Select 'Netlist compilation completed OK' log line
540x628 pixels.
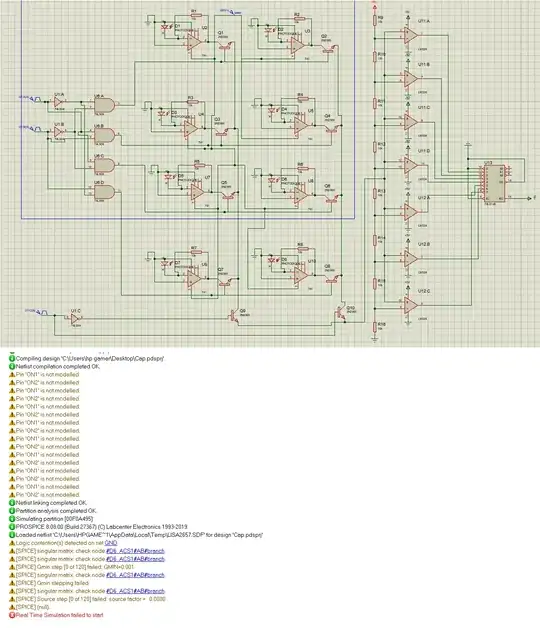58,366
